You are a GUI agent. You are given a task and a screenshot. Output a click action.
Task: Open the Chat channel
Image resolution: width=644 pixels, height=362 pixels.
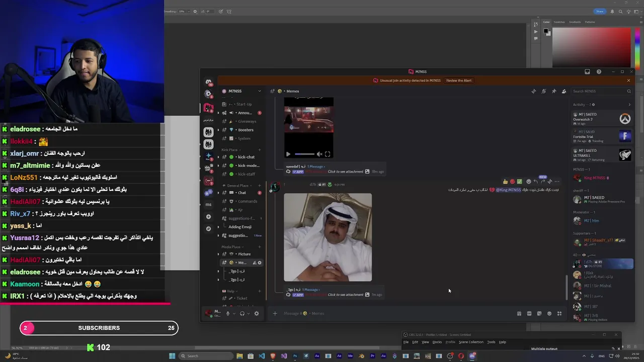click(x=242, y=193)
